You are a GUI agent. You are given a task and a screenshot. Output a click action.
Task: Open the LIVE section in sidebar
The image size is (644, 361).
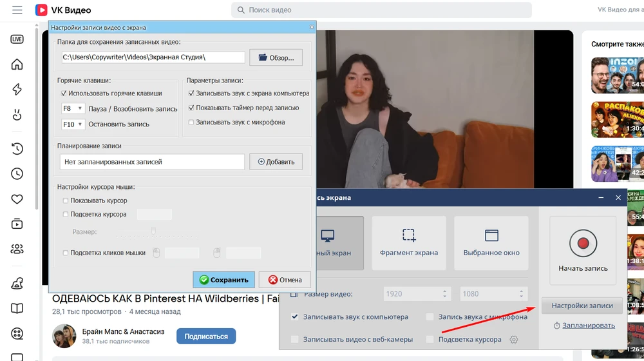[17, 39]
